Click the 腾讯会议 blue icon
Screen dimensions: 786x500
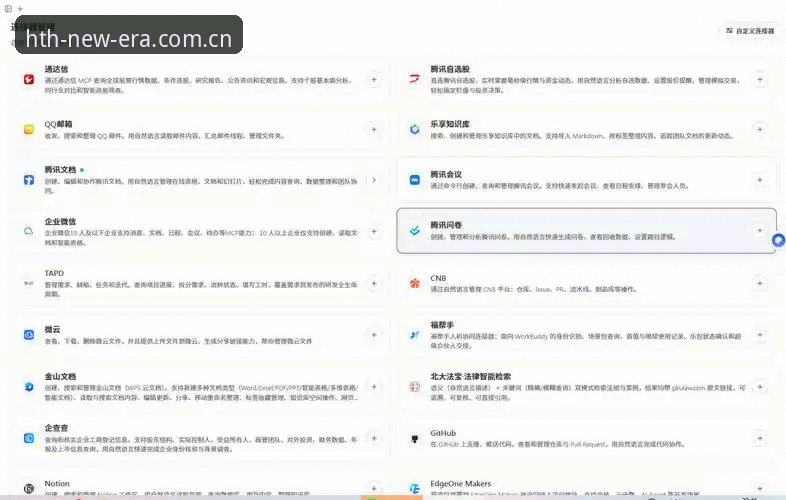click(x=415, y=180)
